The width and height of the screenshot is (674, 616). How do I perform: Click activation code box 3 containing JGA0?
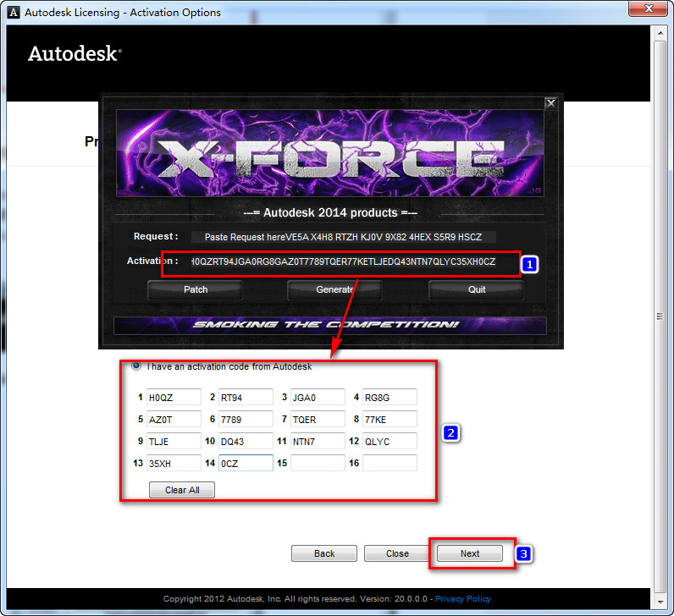tap(318, 397)
